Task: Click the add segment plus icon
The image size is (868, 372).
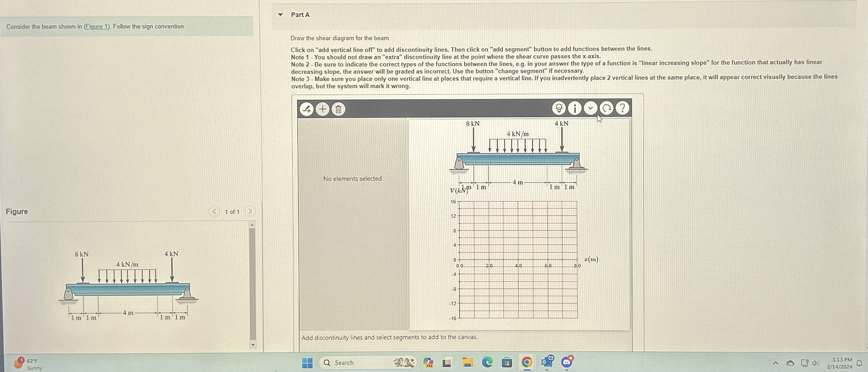Action: [322, 109]
